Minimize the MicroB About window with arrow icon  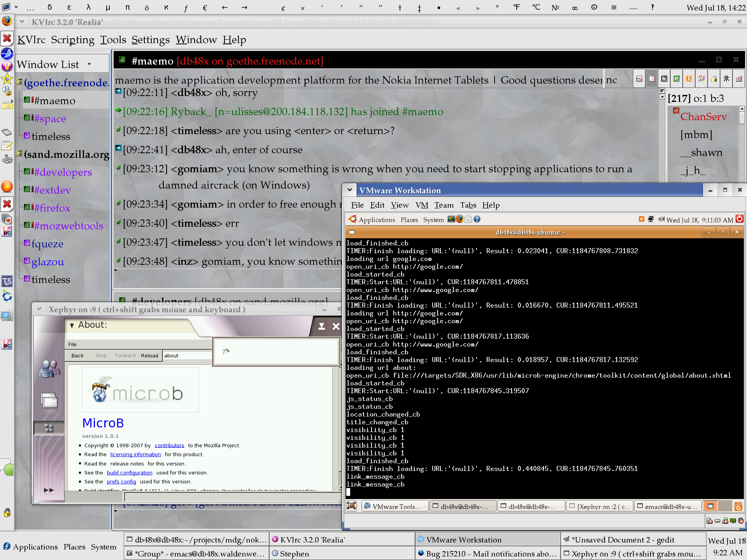321,326
